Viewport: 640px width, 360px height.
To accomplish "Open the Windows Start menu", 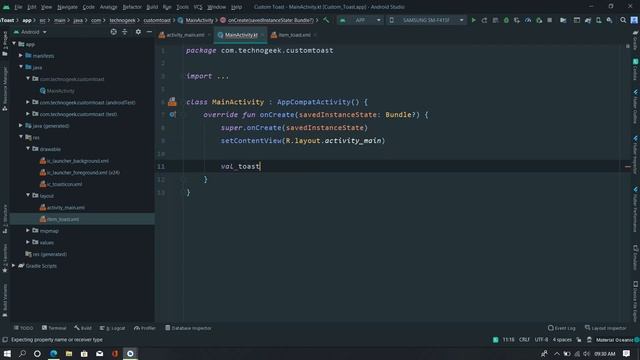I will tap(7, 353).
